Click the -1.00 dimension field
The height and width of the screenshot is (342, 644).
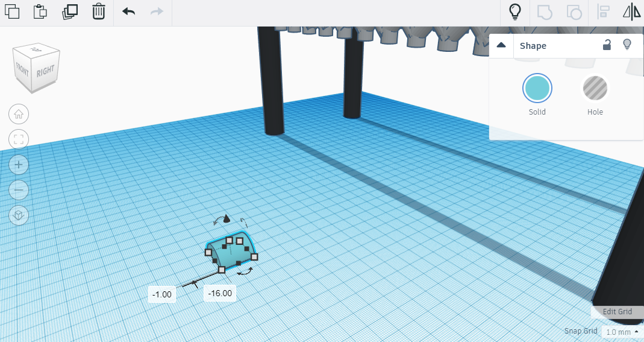click(x=162, y=294)
